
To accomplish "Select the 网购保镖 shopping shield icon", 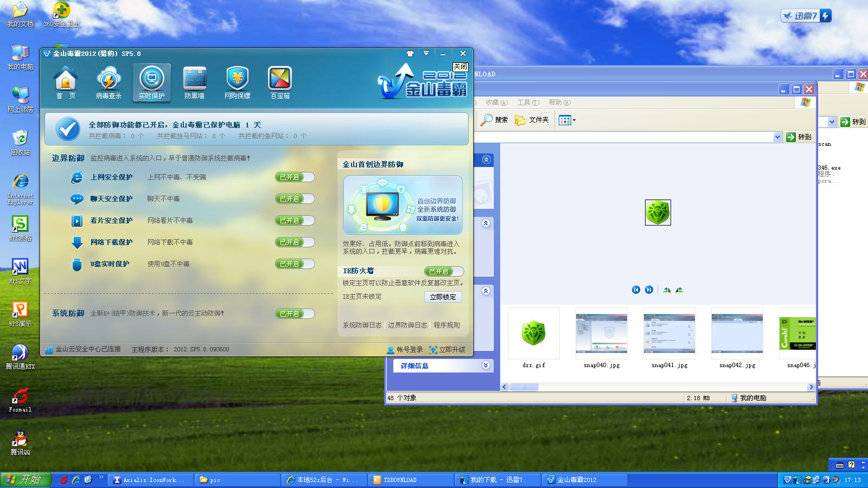I will [237, 82].
